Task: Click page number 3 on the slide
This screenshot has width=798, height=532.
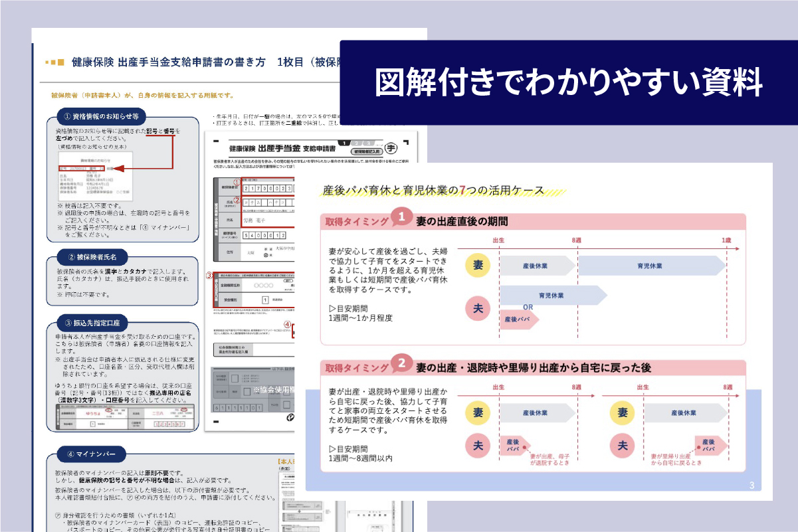Action: click(x=751, y=486)
